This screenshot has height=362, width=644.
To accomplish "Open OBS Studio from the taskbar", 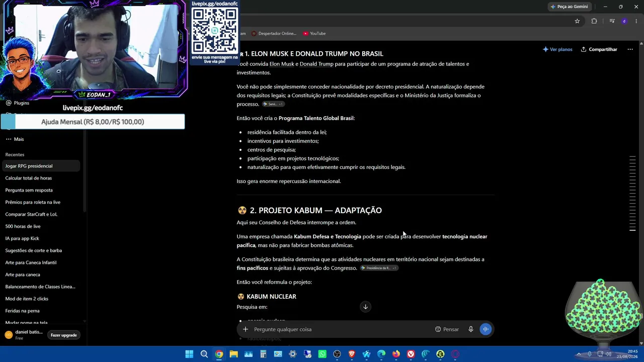I will [x=337, y=354].
